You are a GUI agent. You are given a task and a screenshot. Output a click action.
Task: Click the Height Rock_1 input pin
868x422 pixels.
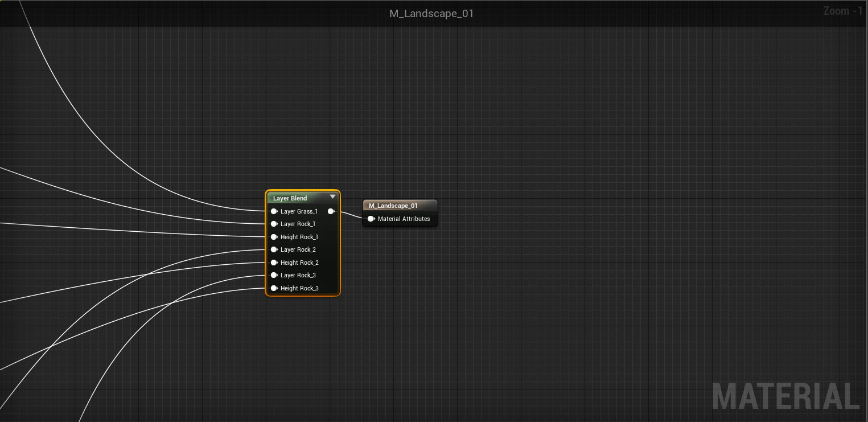274,237
